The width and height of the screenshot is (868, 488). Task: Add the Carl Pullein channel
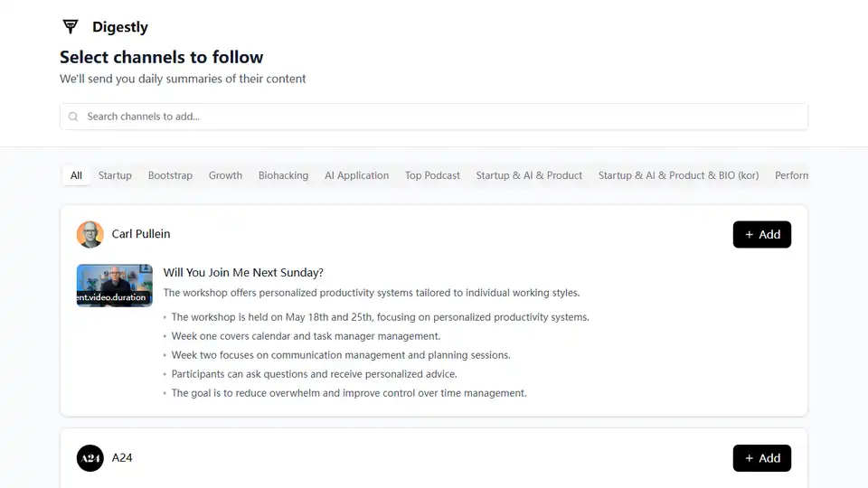pyautogui.click(x=761, y=235)
